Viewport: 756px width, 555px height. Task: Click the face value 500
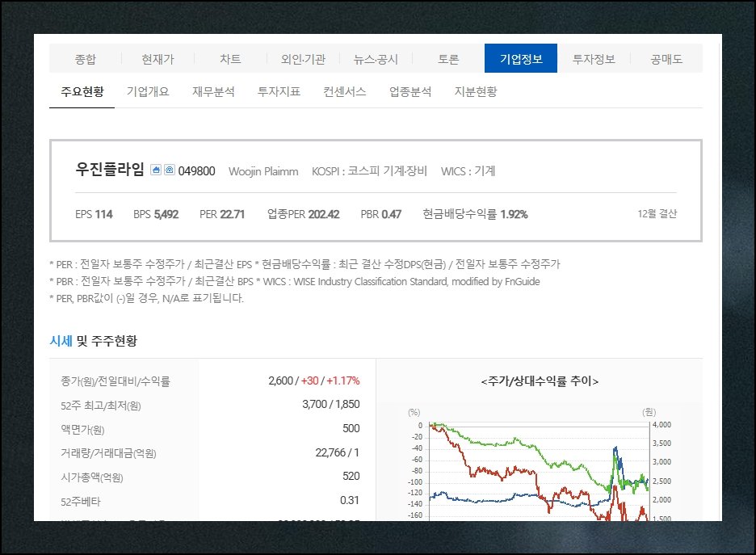351,428
